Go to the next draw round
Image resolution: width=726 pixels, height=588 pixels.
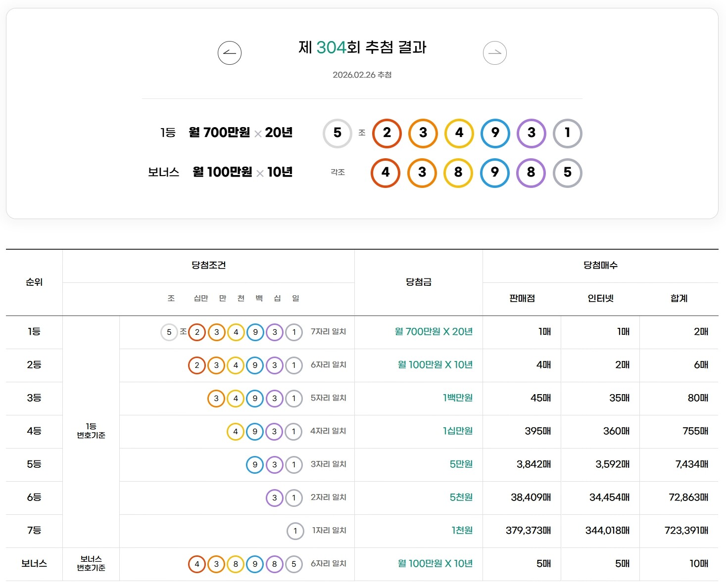494,52
